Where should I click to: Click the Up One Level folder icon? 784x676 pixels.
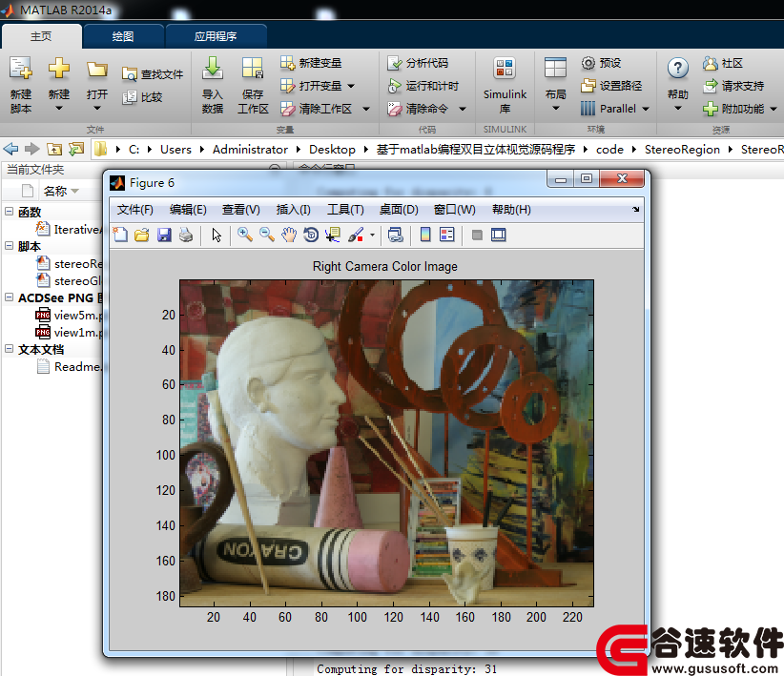54,149
